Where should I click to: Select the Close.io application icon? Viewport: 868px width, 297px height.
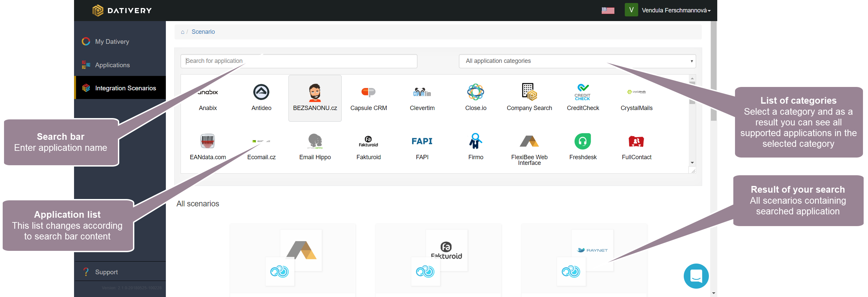(475, 92)
